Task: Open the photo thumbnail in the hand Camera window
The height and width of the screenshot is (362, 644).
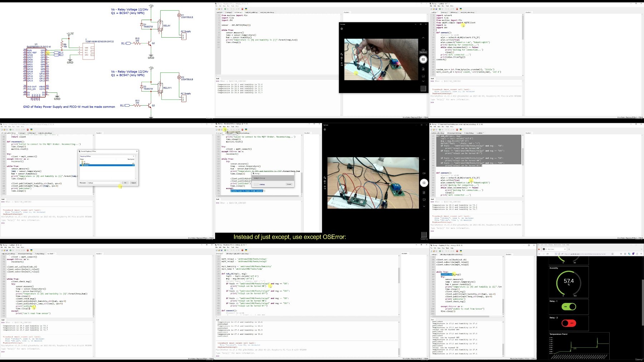Action: [x=423, y=88]
